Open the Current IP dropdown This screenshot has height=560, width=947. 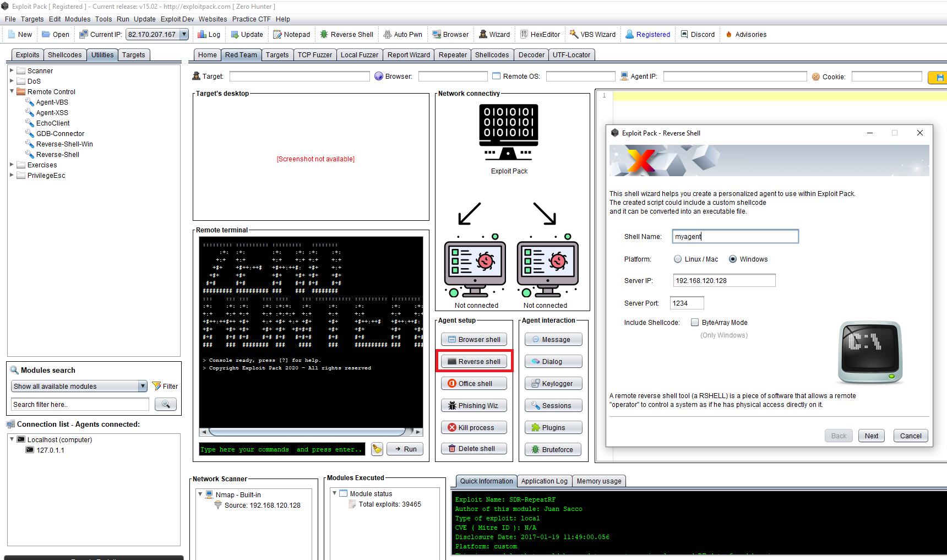(x=184, y=34)
